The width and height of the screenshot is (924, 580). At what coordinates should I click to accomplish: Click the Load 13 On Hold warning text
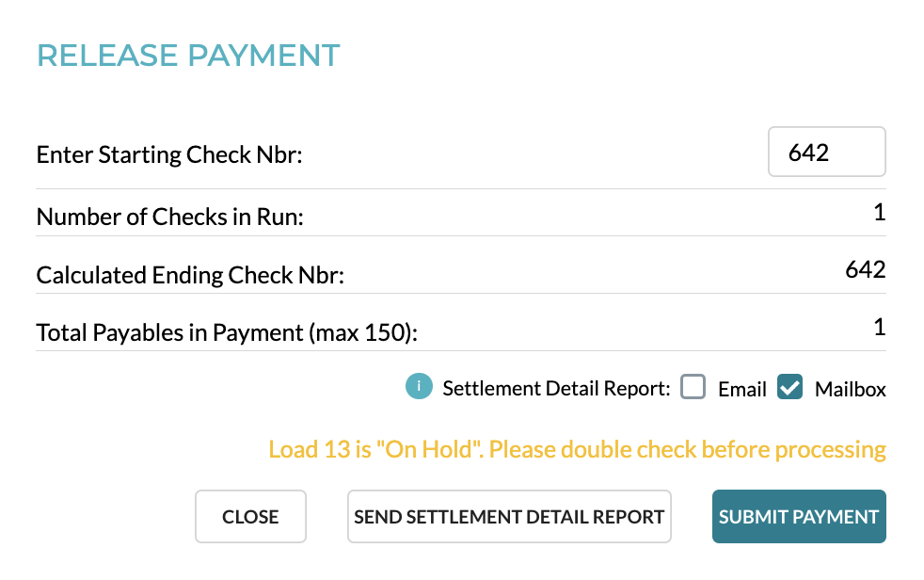(x=575, y=449)
